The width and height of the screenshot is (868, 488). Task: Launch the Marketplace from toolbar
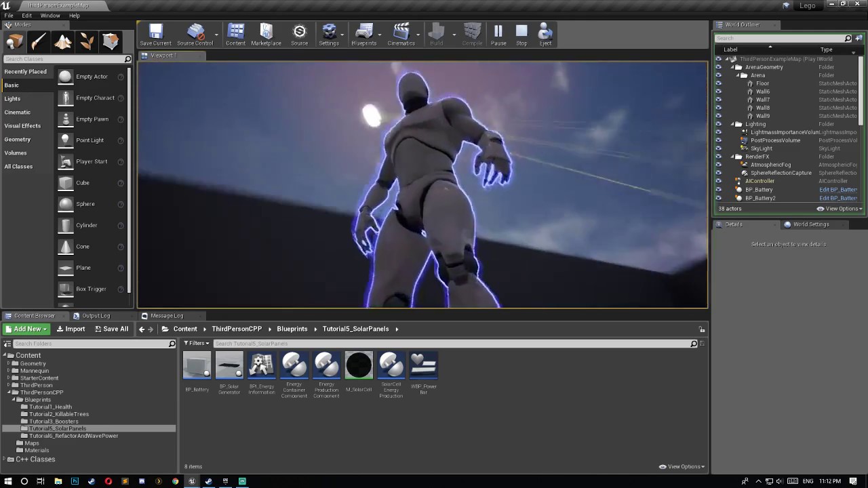click(x=266, y=34)
